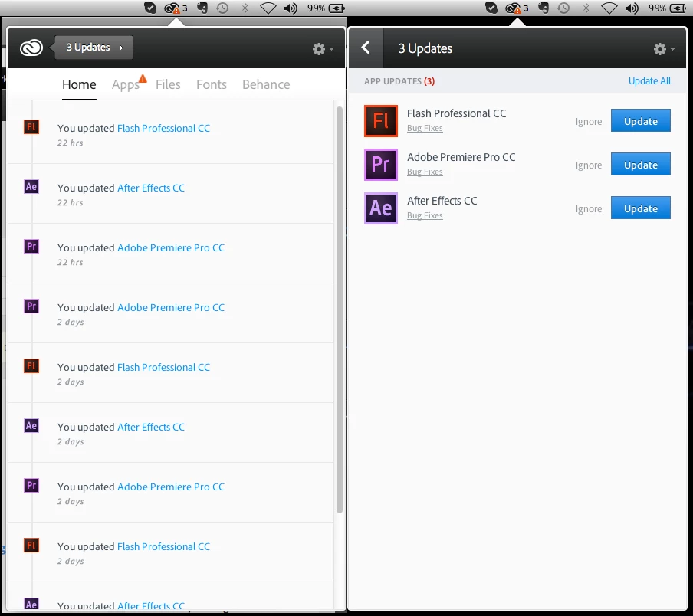Go back using the left chevron arrow
Image resolution: width=693 pixels, height=616 pixels.
(366, 48)
